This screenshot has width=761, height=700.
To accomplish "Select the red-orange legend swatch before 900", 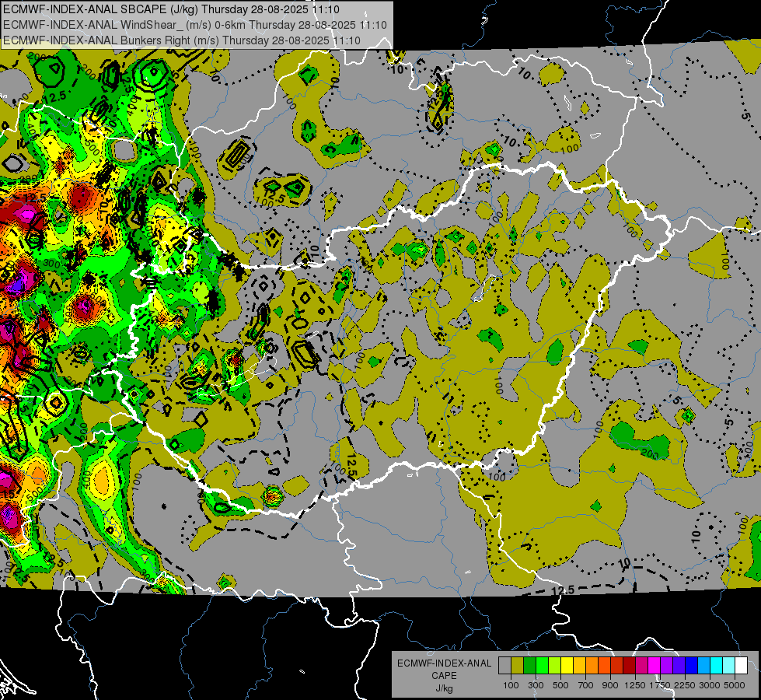I will (604, 665).
